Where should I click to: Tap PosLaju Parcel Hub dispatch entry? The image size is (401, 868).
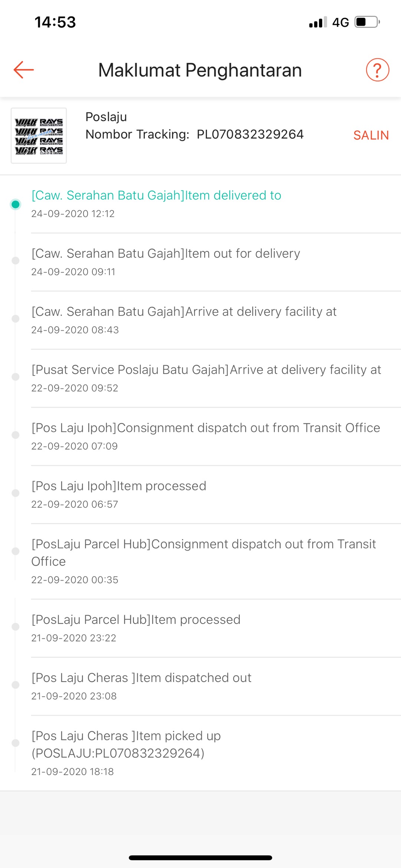pos(203,552)
